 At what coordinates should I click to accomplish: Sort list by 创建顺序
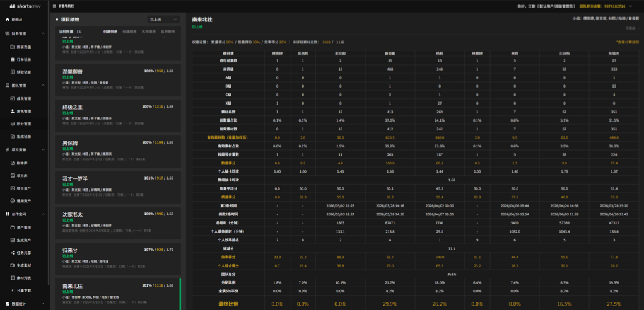129,32
